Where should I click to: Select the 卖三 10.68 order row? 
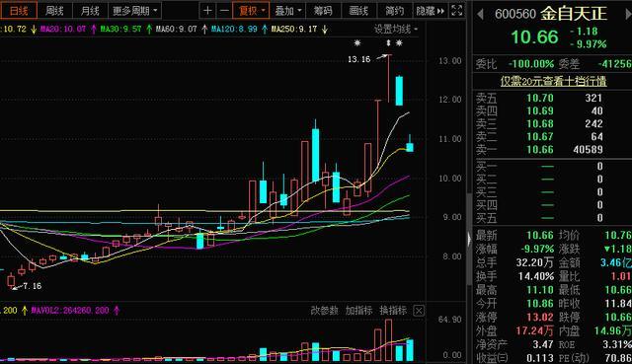tap(552, 123)
